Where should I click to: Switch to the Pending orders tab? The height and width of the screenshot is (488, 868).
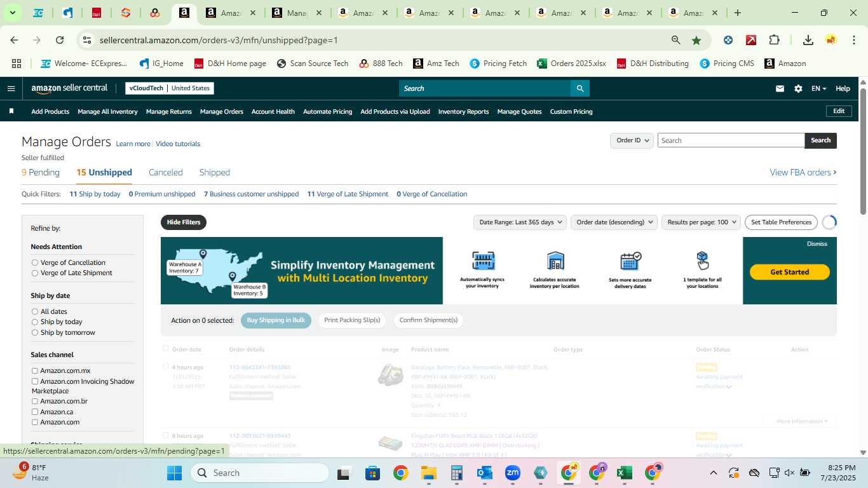click(x=41, y=172)
